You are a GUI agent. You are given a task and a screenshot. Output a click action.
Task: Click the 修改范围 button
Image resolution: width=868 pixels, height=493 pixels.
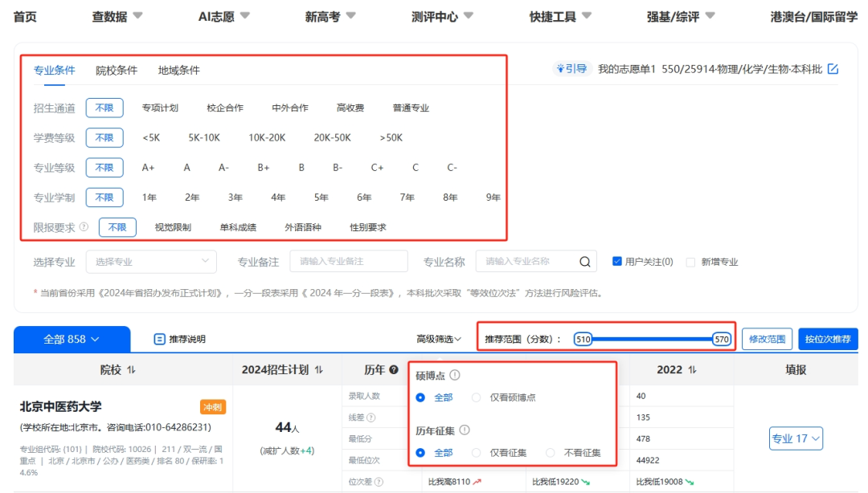pos(767,338)
